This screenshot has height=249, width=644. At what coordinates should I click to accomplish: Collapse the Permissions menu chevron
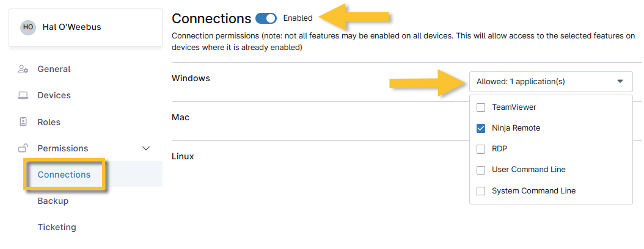[146, 148]
